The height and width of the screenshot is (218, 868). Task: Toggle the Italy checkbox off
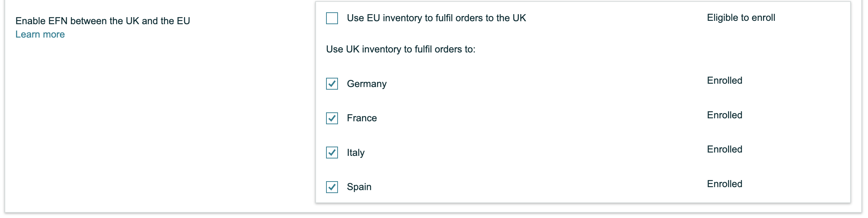(x=332, y=153)
